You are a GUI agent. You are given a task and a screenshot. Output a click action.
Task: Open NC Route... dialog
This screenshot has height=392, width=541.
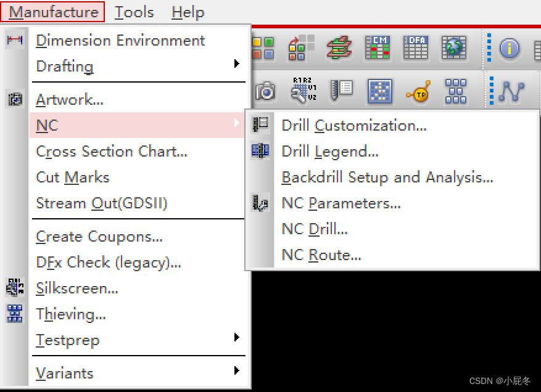pyautogui.click(x=321, y=255)
